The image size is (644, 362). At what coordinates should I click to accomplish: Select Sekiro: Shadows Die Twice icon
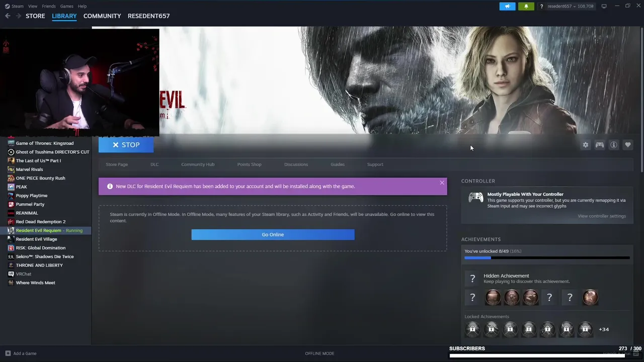(11, 256)
